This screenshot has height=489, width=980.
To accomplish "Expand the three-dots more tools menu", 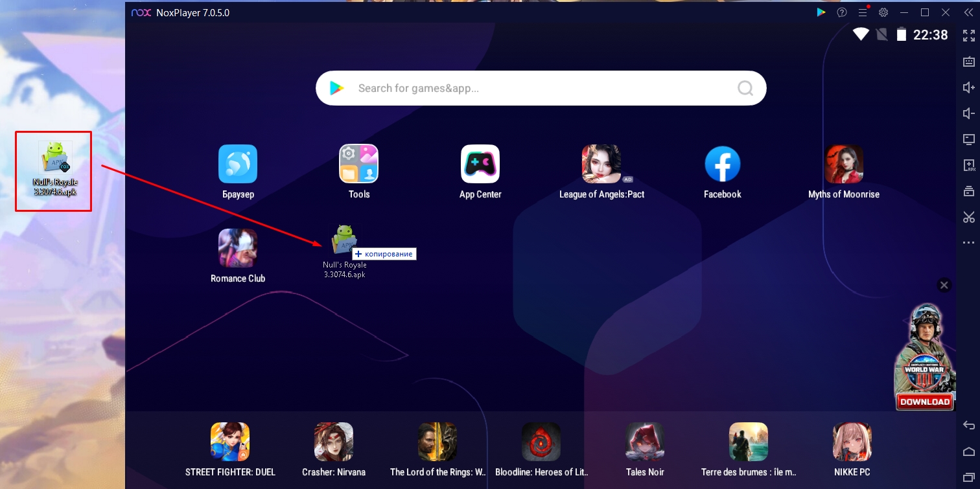I will point(968,243).
